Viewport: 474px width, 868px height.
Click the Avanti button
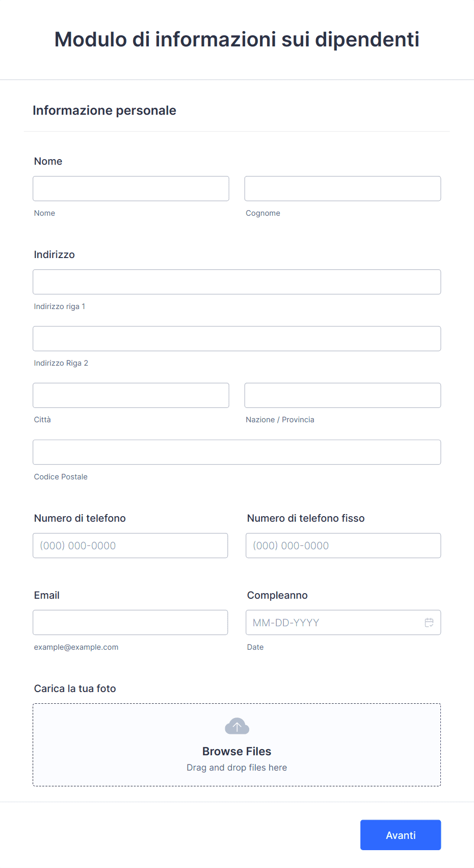[x=401, y=835]
